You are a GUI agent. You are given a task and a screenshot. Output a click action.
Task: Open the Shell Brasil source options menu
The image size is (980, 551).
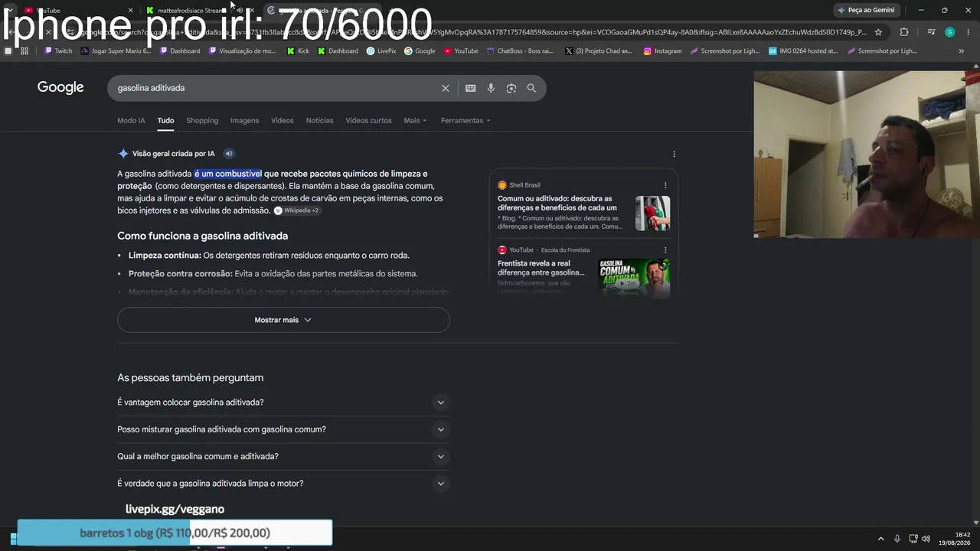point(665,185)
